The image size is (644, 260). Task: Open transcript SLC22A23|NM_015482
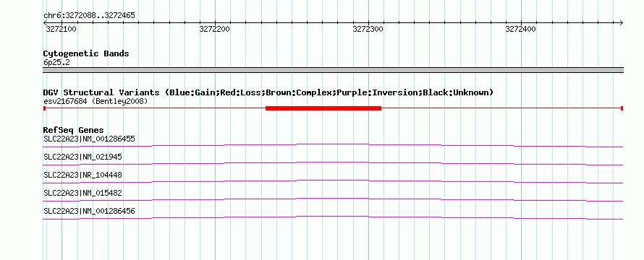[x=82, y=193]
